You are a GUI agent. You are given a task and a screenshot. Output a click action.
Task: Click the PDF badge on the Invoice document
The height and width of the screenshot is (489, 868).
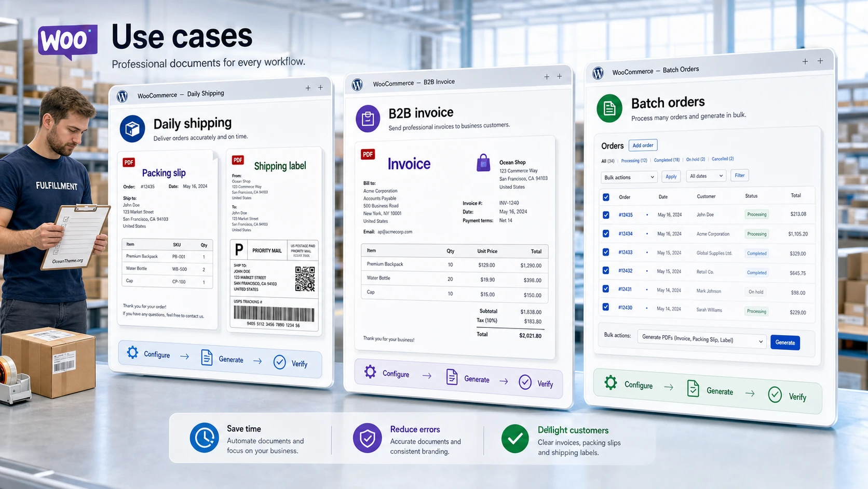tap(368, 154)
